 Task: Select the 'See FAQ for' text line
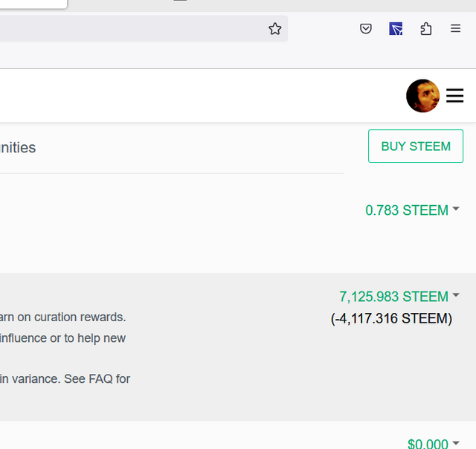click(97, 379)
